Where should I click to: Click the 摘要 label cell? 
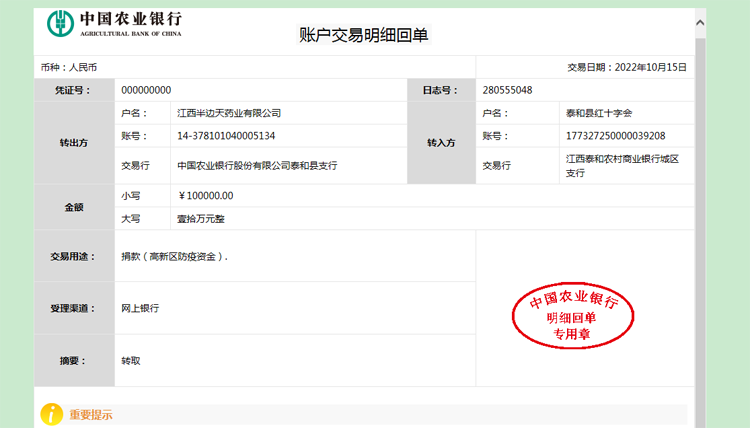[74, 361]
